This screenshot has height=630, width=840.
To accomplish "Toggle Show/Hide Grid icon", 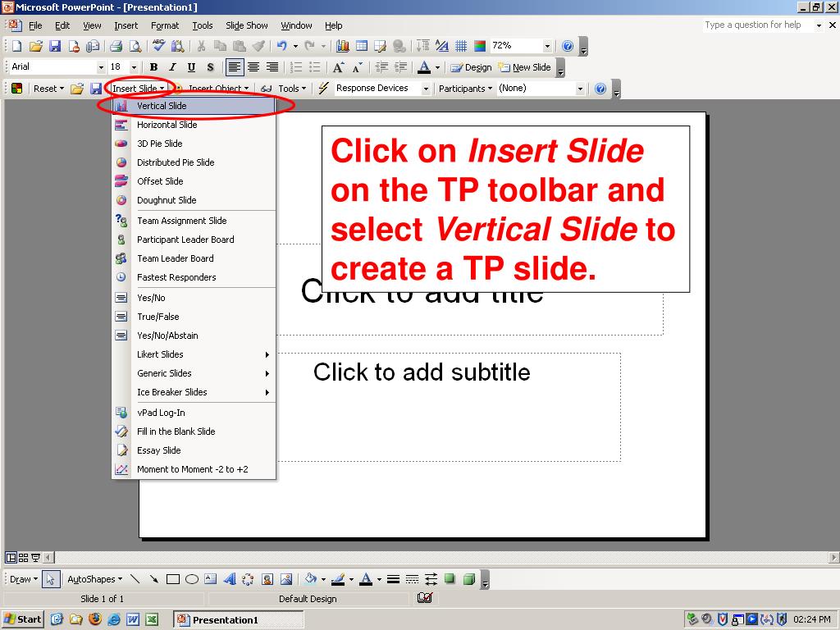I will coord(461,46).
